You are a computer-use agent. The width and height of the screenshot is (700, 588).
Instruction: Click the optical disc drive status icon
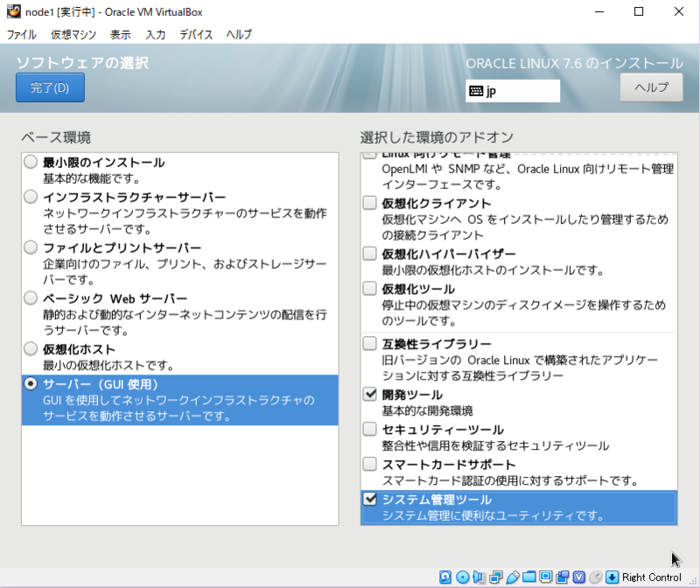point(463,577)
